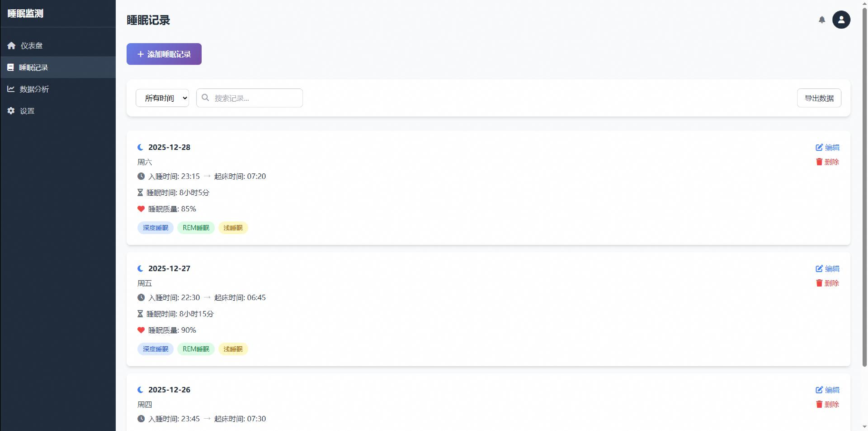This screenshot has width=868, height=431.
Task: Delete the 2025-12-28 sleep record
Action: pos(828,162)
